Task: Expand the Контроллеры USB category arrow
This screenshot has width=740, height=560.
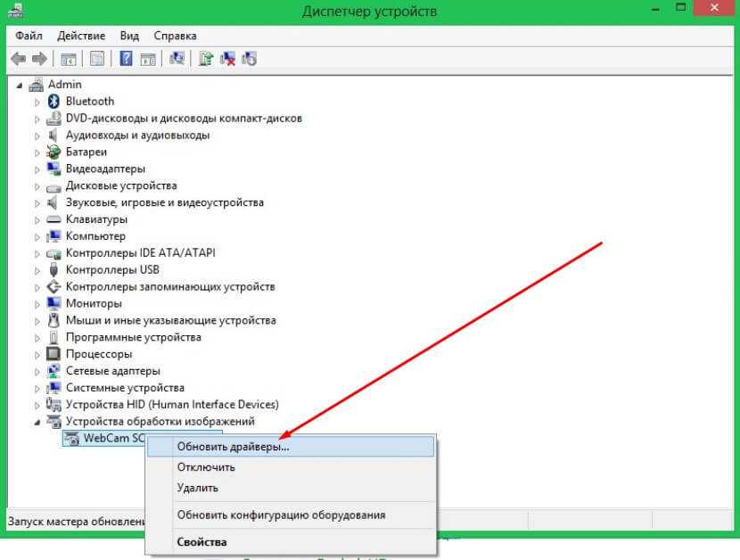Action: (x=37, y=270)
